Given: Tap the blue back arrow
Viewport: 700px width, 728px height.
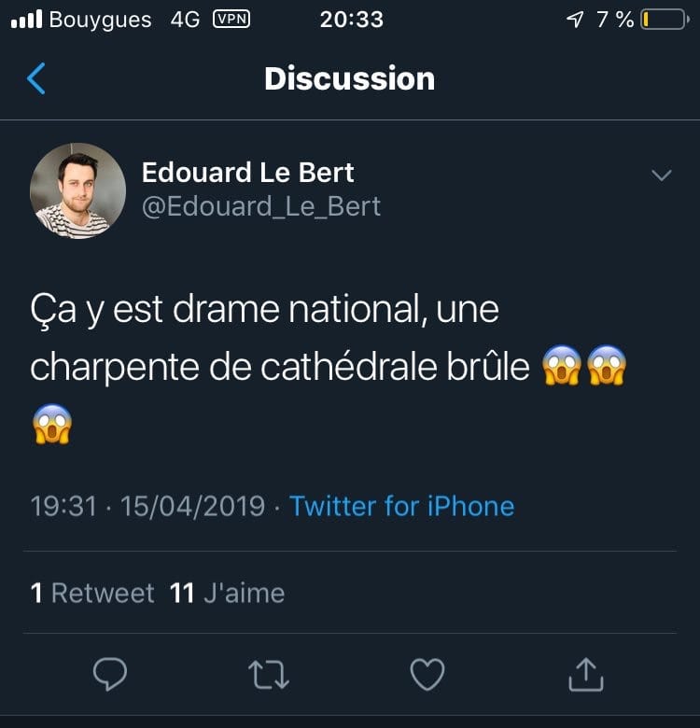Looking at the screenshot, I should (x=36, y=79).
